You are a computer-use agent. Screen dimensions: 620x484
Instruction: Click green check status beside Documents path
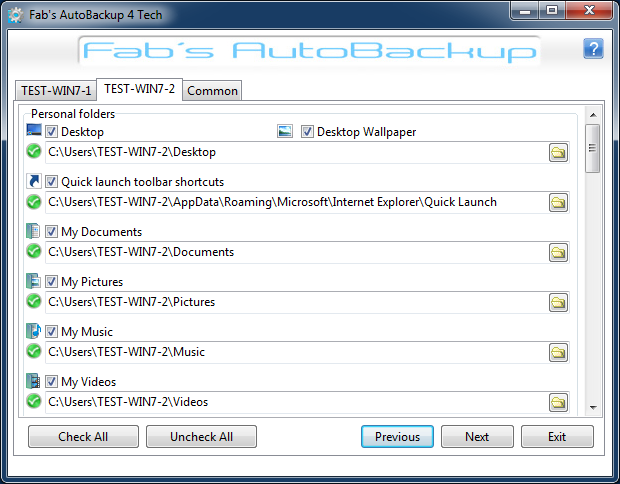tap(34, 251)
